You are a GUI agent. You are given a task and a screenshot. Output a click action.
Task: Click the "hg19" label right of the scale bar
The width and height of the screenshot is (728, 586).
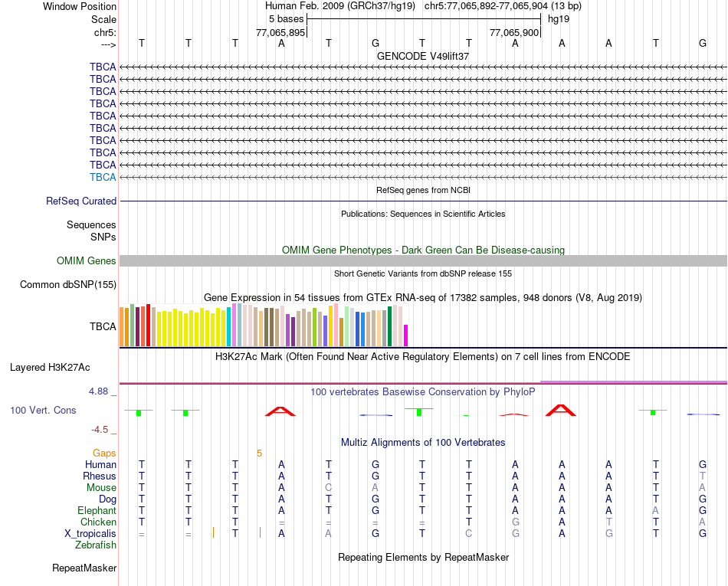click(x=559, y=19)
